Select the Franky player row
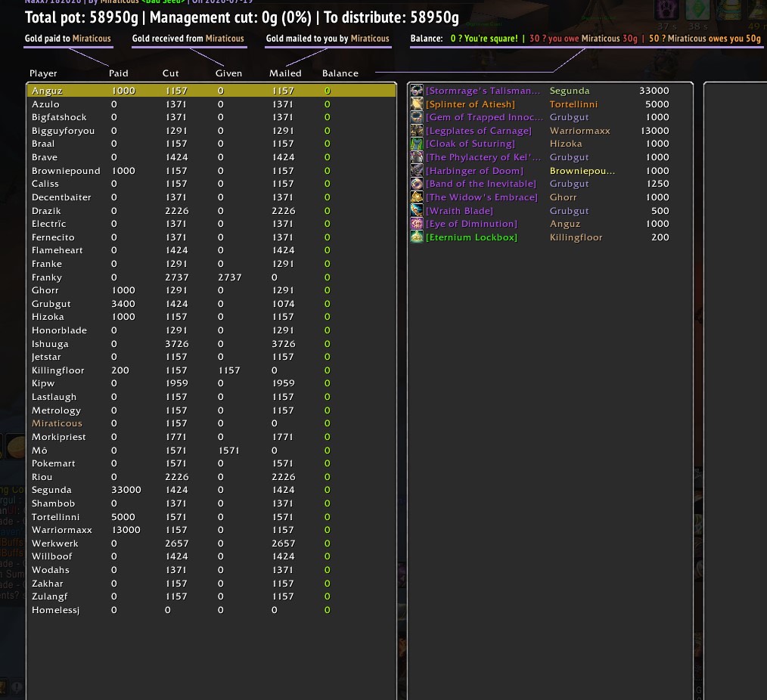767x700 pixels. click(211, 277)
